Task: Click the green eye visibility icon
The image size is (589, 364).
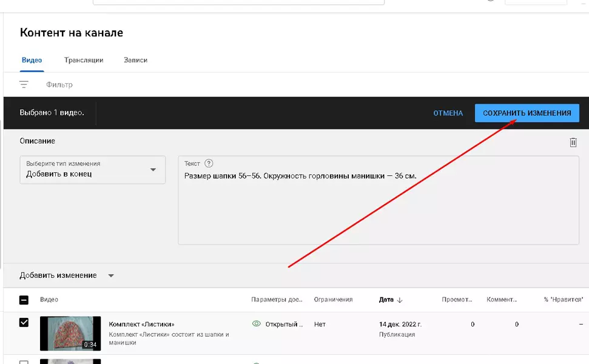Action: (x=256, y=324)
